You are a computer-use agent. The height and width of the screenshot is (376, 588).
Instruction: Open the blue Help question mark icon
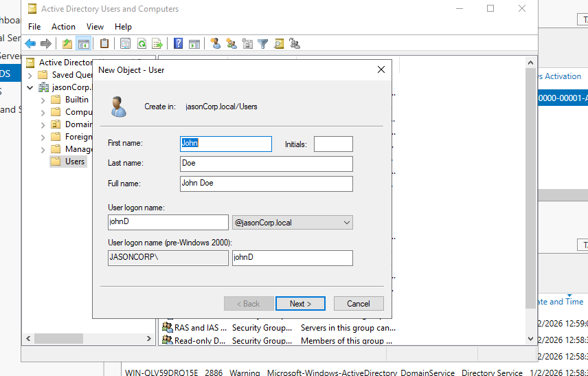point(178,43)
